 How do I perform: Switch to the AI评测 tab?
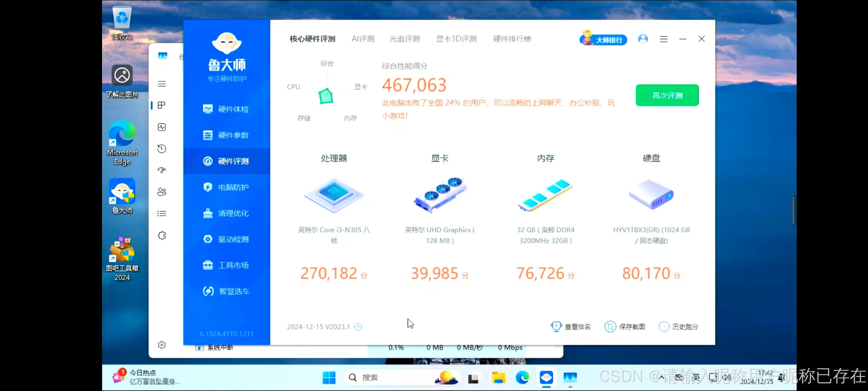tap(363, 39)
